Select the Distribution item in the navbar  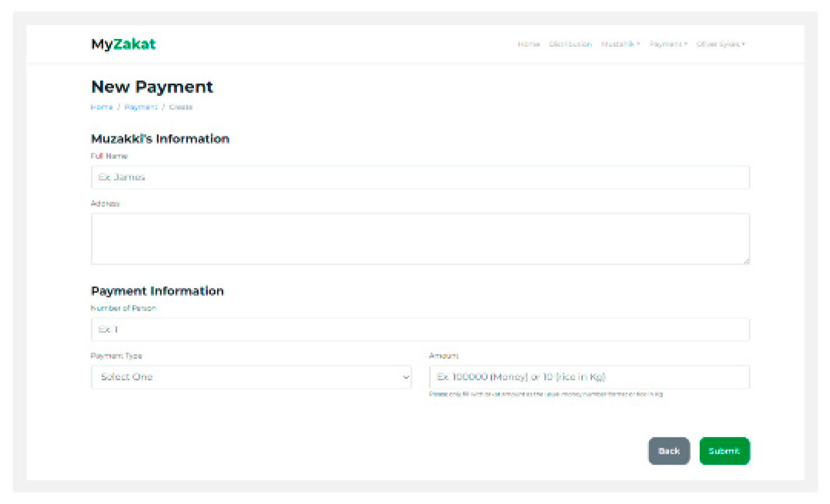(570, 44)
